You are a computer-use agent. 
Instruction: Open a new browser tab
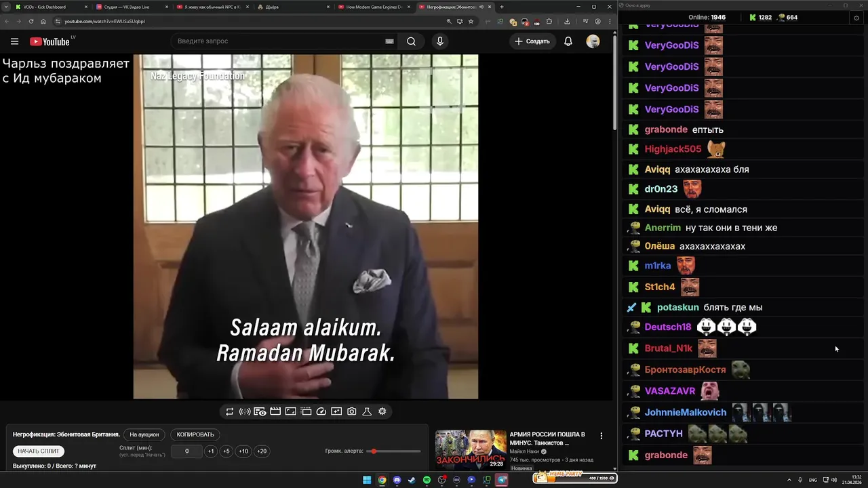point(502,7)
